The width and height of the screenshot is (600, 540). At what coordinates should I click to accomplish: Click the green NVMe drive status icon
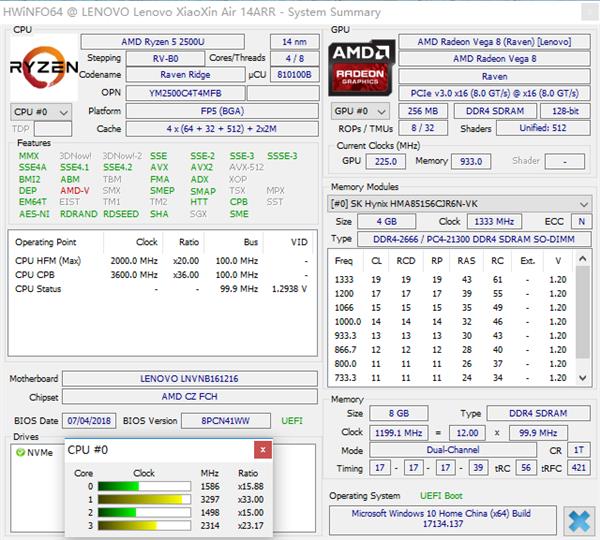pyautogui.click(x=21, y=452)
